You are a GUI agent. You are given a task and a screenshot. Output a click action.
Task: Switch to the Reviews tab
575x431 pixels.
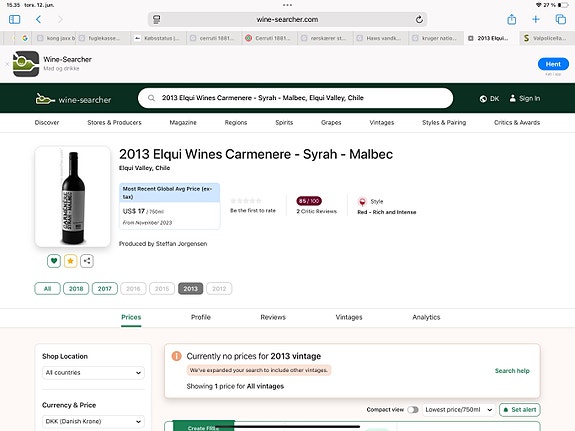(273, 317)
